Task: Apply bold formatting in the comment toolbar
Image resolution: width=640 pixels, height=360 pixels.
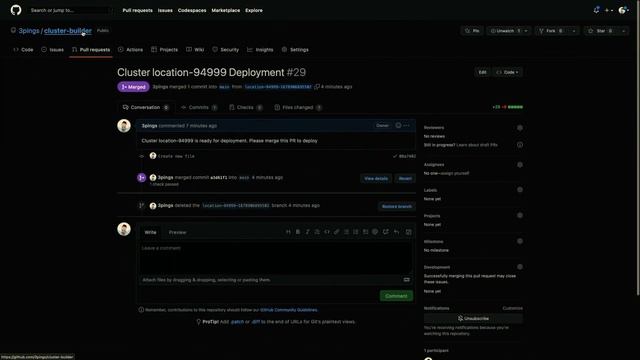Action: [298, 232]
